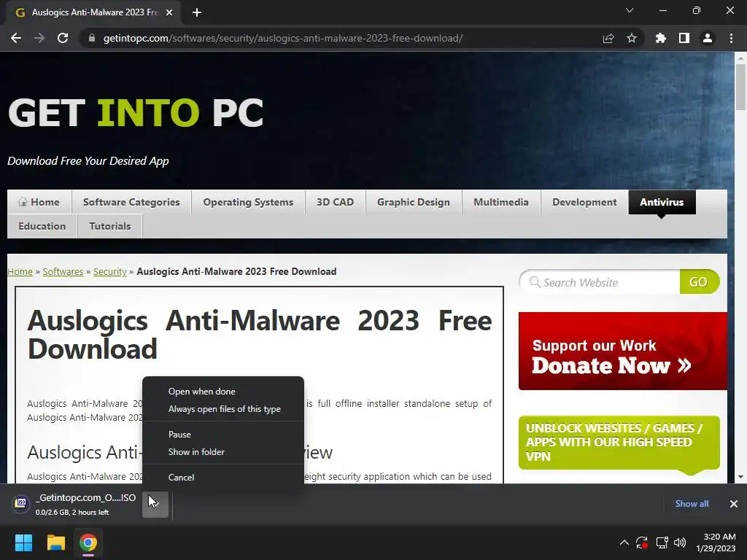The width and height of the screenshot is (747, 560).
Task: Click the high speed VPN banner
Action: (x=619, y=443)
